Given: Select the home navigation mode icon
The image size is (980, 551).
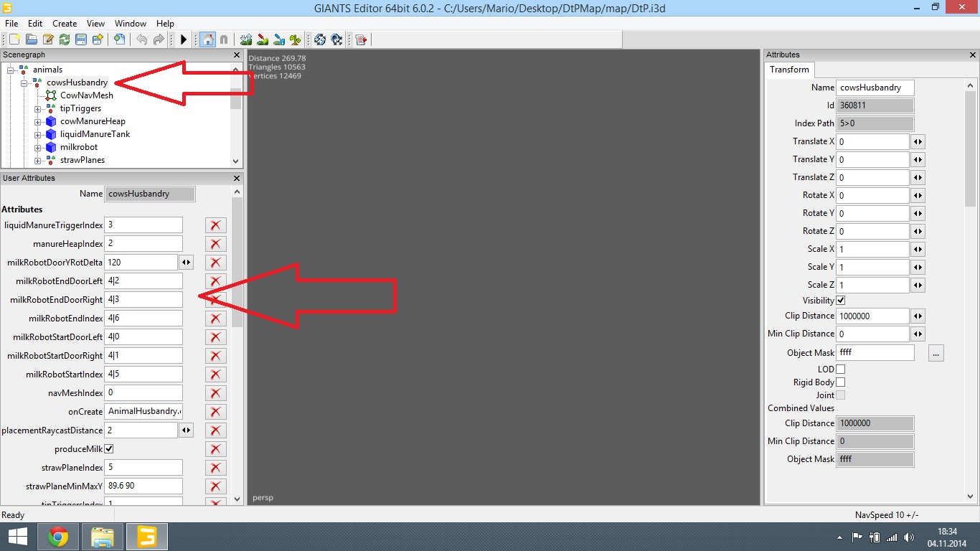Looking at the screenshot, I should coord(207,39).
